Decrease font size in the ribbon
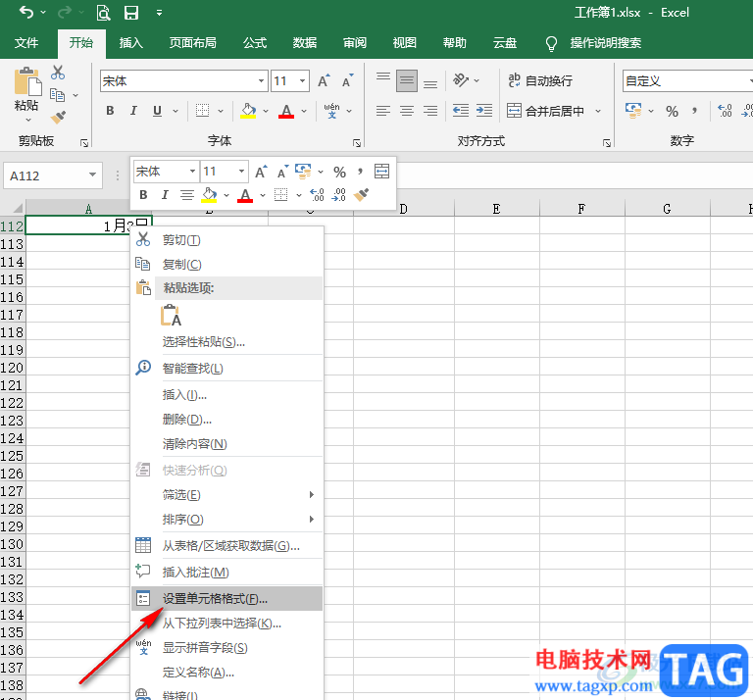This screenshot has height=700, width=753. (x=348, y=80)
